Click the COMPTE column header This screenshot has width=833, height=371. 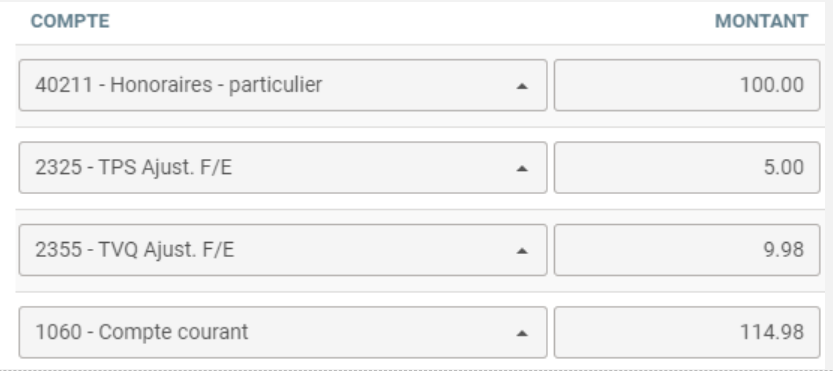(x=70, y=21)
